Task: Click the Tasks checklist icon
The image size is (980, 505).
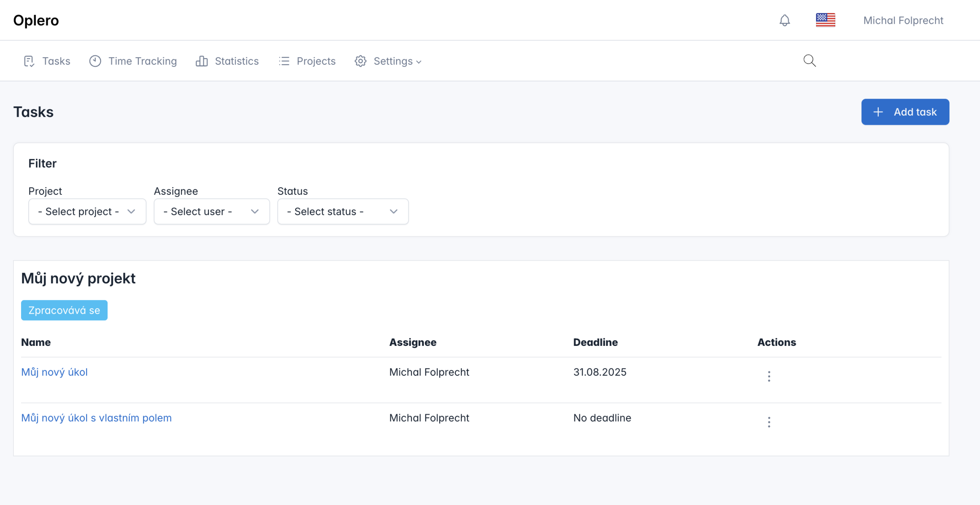Action: coord(29,61)
